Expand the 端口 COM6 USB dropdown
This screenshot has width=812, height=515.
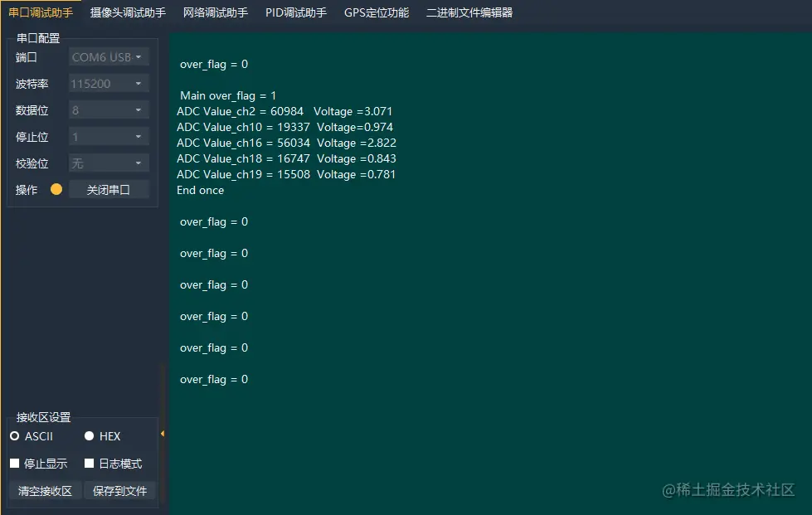coord(109,57)
